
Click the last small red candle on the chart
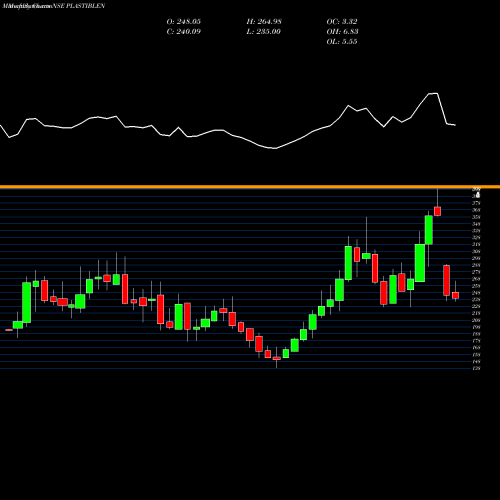point(455,295)
